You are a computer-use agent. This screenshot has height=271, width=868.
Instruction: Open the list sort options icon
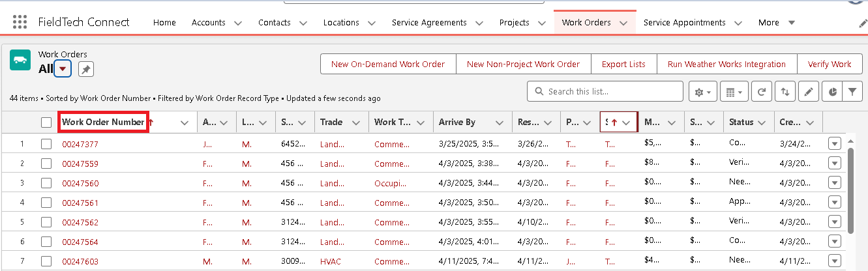[785, 92]
